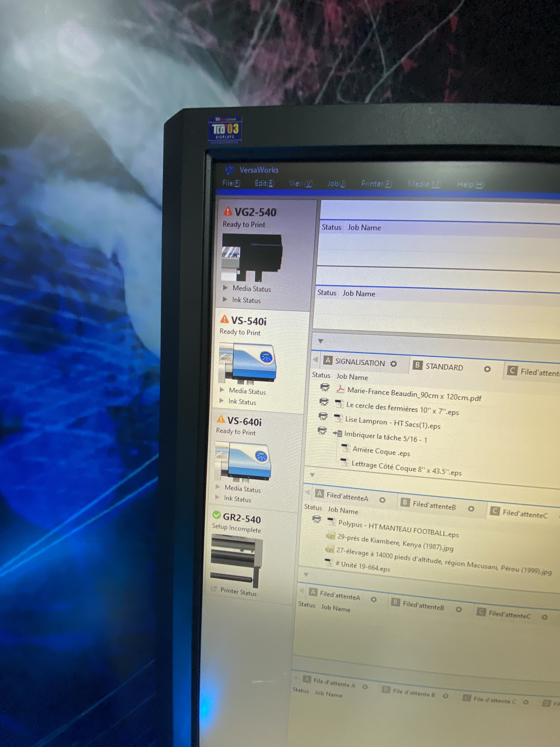
Task: Select job Marie-France Beaudin_90cm x 120cm.pdf
Action: pos(414,394)
